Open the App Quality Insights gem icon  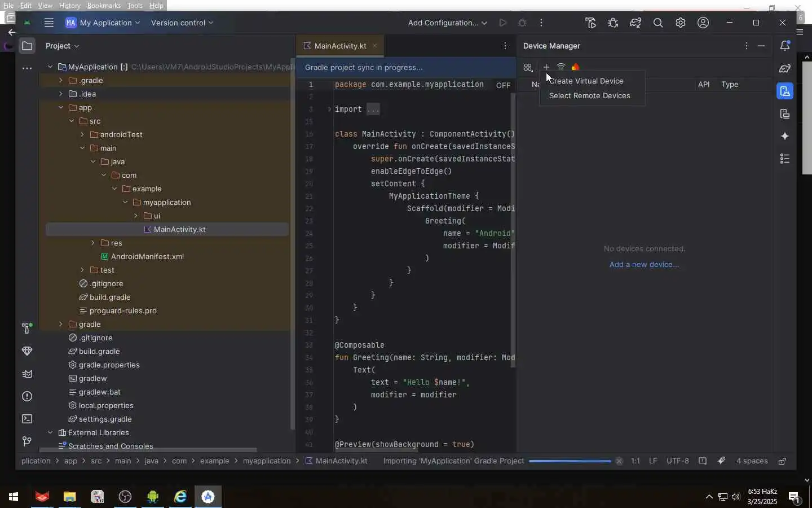(x=27, y=351)
